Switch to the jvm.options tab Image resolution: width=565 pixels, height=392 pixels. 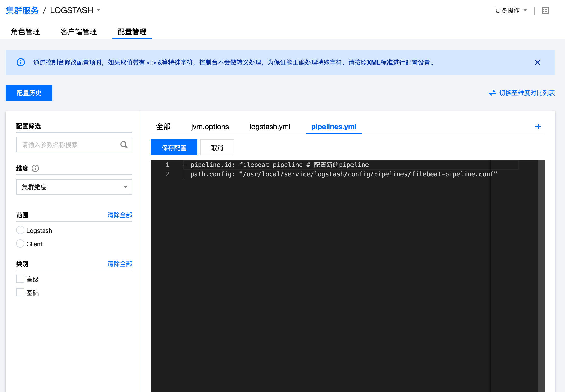[210, 127]
